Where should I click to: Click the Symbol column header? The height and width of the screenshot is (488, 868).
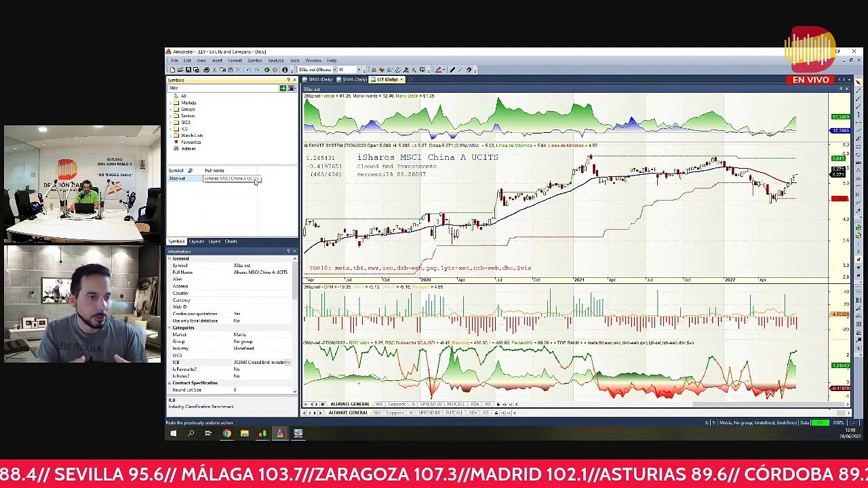(184, 171)
